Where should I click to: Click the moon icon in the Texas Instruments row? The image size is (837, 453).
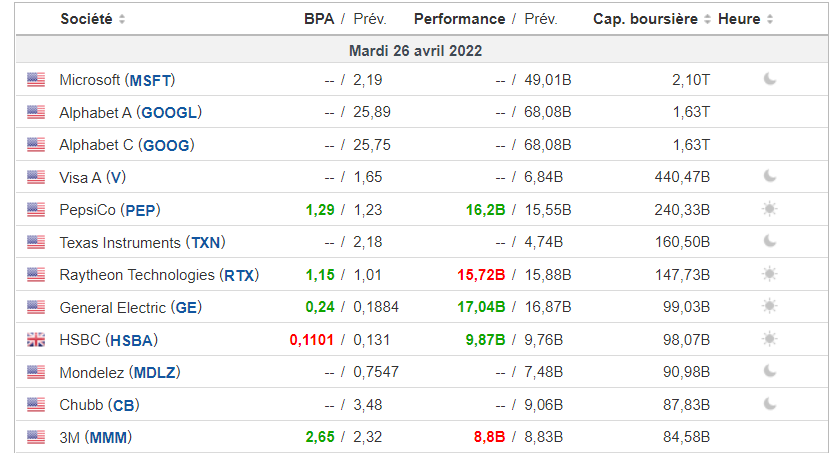click(x=770, y=241)
